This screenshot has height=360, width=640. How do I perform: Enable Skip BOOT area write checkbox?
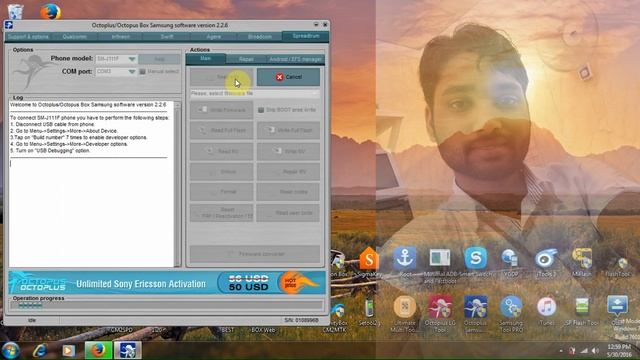tap(261, 110)
